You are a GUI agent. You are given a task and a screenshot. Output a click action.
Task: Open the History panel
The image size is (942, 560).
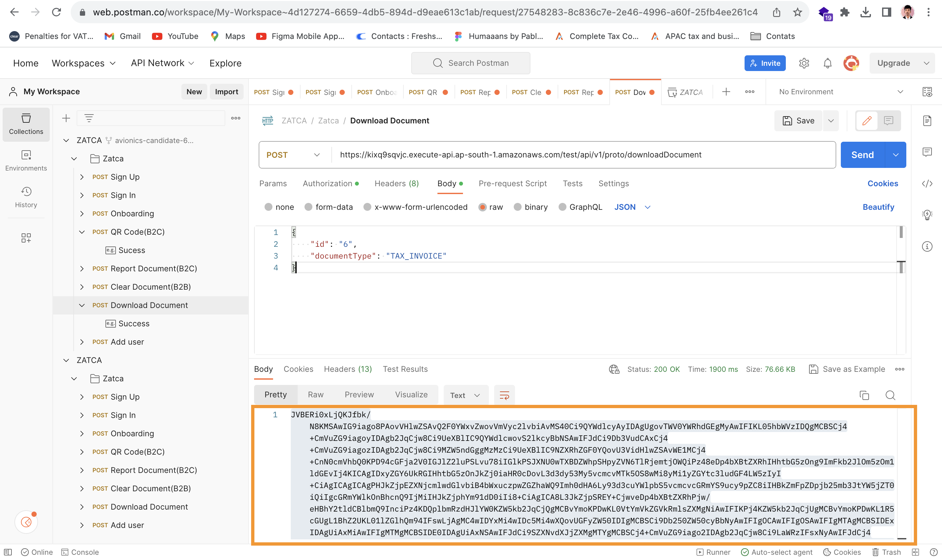click(x=26, y=197)
